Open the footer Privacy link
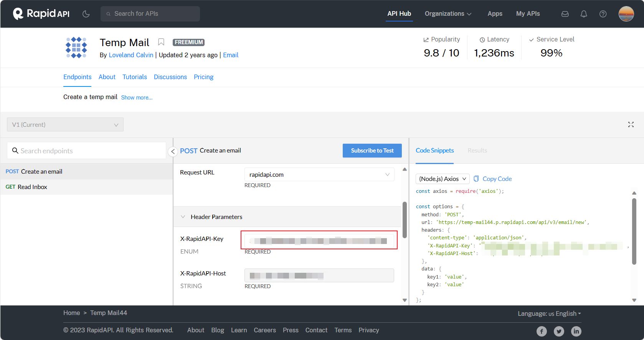644x340 pixels. coord(369,330)
